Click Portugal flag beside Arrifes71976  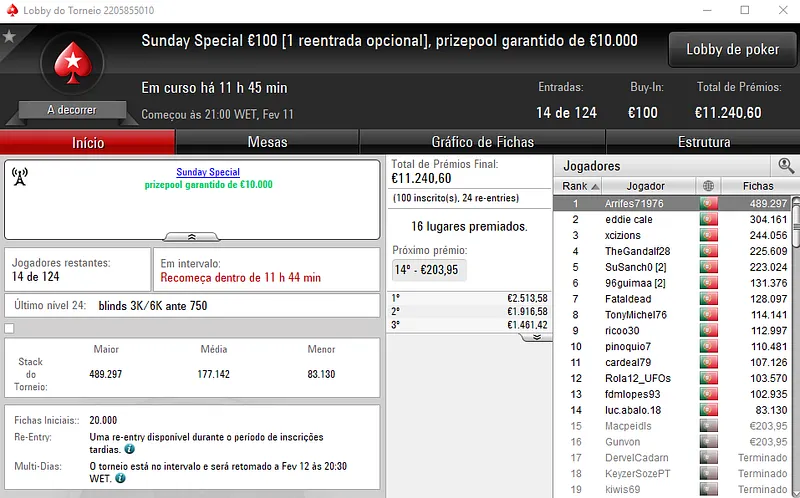pos(709,203)
